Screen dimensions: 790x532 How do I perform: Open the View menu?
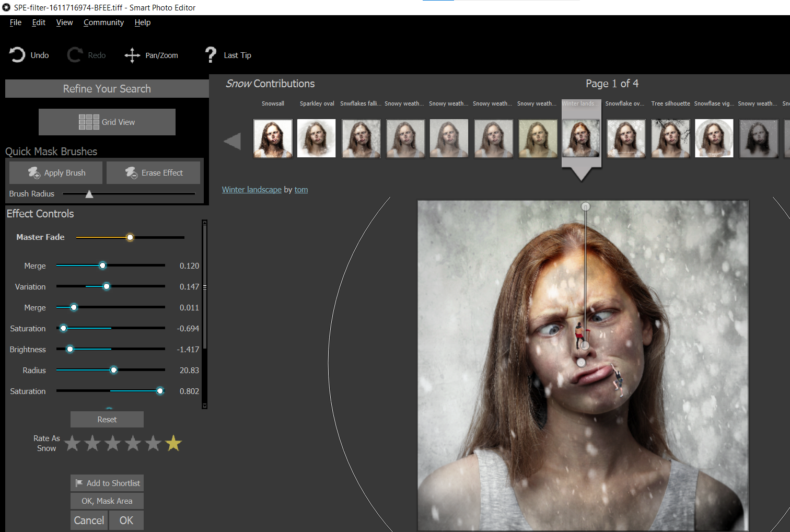pos(64,22)
